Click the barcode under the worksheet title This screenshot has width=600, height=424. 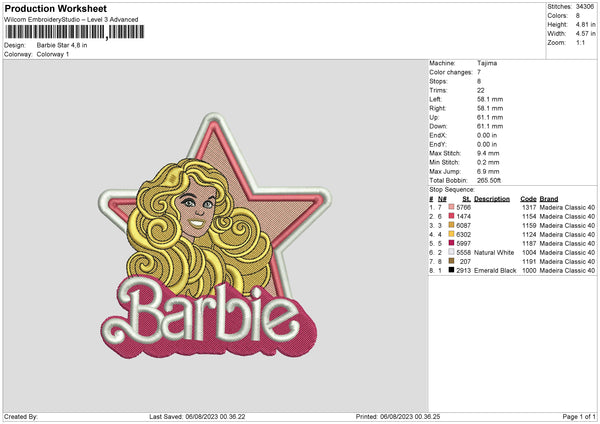[75, 32]
